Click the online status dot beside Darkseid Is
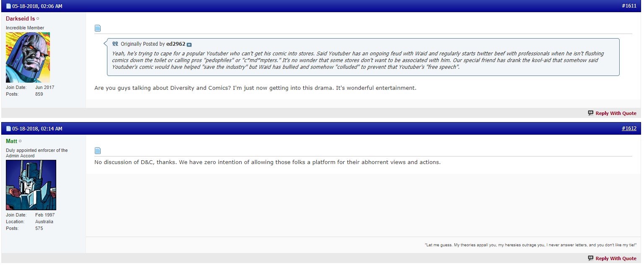The image size is (644, 266). (38, 19)
